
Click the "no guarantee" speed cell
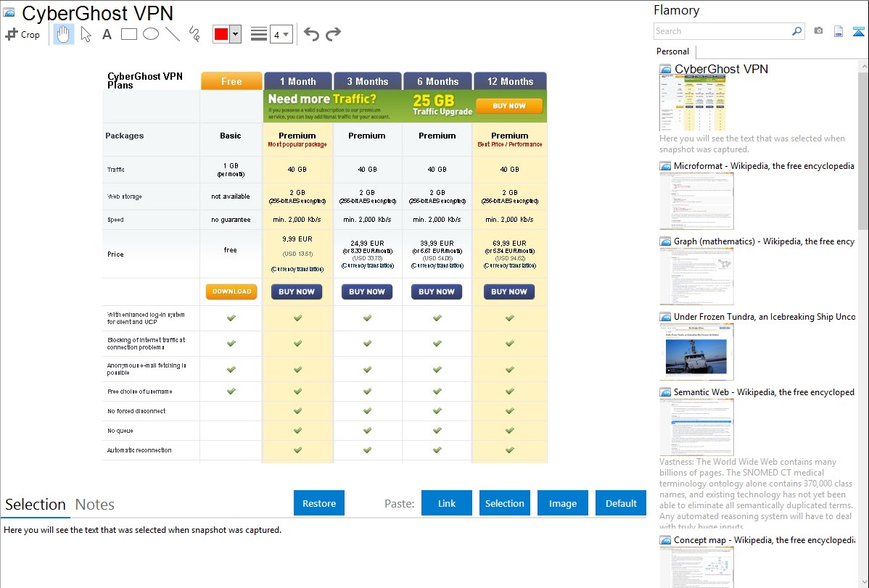point(231,220)
